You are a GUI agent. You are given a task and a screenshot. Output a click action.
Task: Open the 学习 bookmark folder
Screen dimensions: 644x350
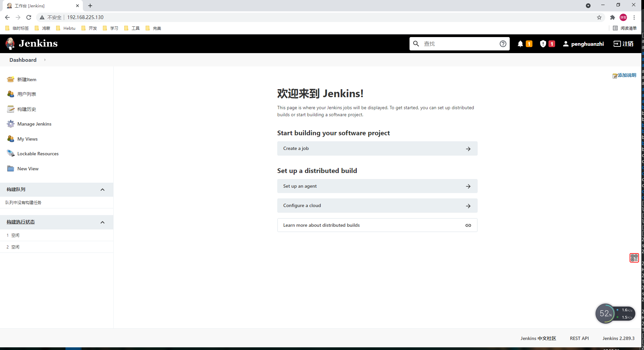pos(111,28)
